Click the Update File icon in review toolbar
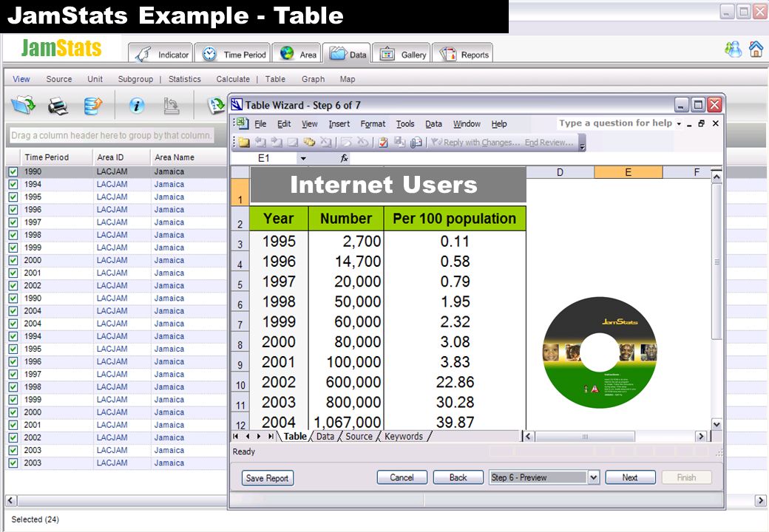This screenshot has width=769, height=532. [x=400, y=143]
